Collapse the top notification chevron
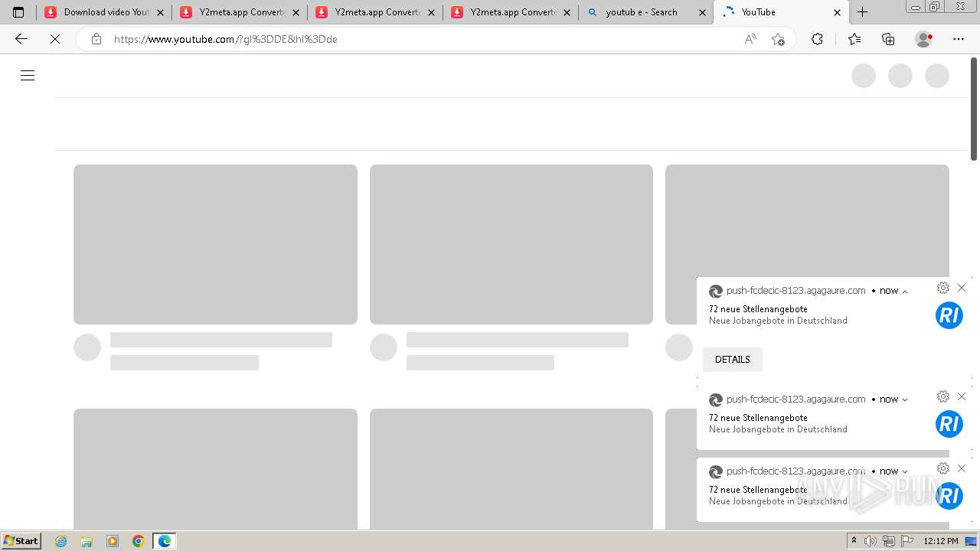The image size is (980, 551). pyautogui.click(x=905, y=292)
